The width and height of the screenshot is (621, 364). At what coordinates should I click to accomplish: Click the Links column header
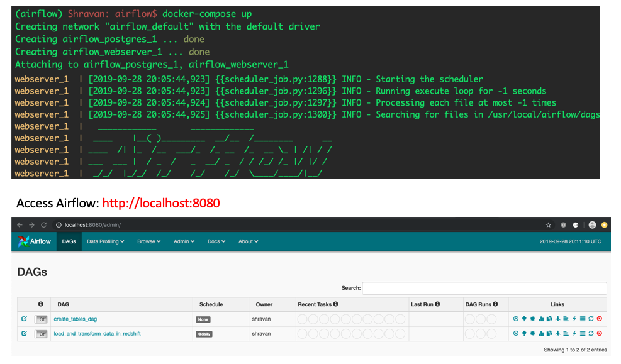(x=557, y=304)
